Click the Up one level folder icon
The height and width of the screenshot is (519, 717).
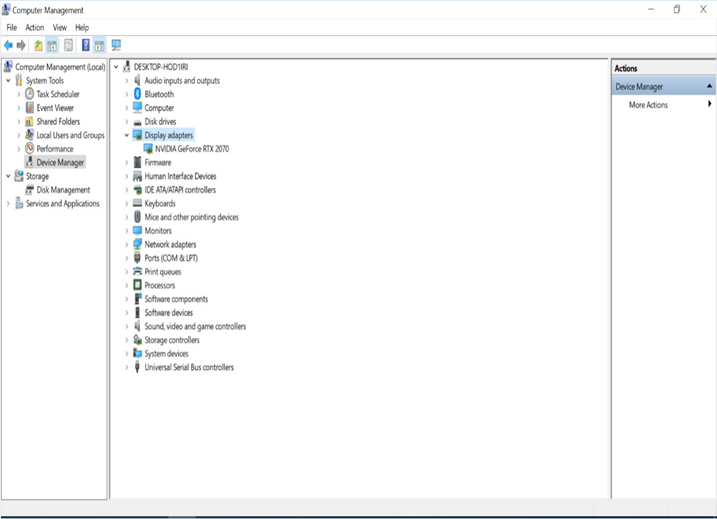(x=38, y=45)
